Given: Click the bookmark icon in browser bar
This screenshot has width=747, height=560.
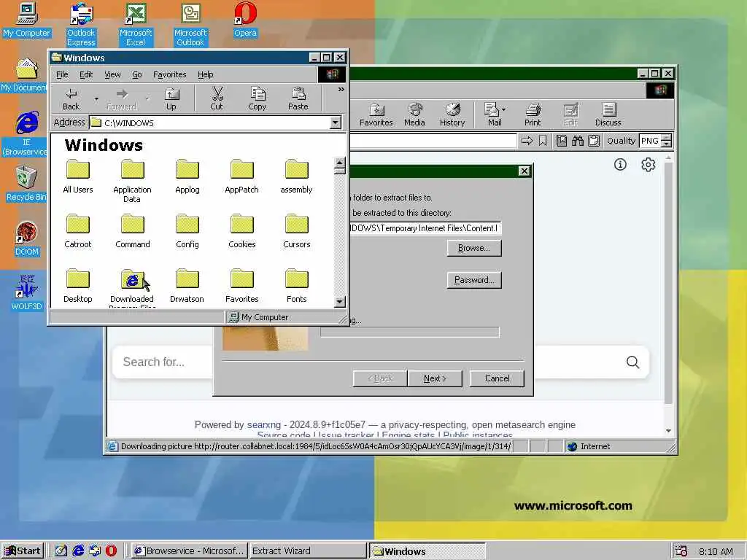Looking at the screenshot, I should coord(543,141).
